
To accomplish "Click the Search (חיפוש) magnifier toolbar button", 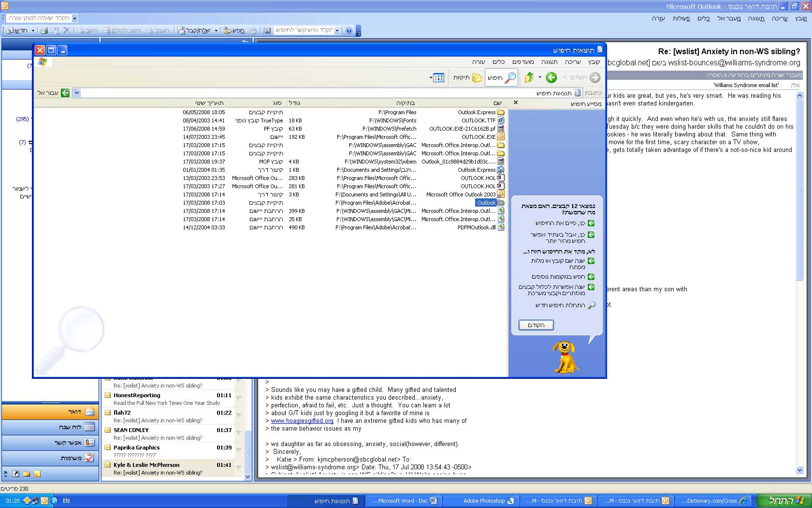I will click(501, 77).
